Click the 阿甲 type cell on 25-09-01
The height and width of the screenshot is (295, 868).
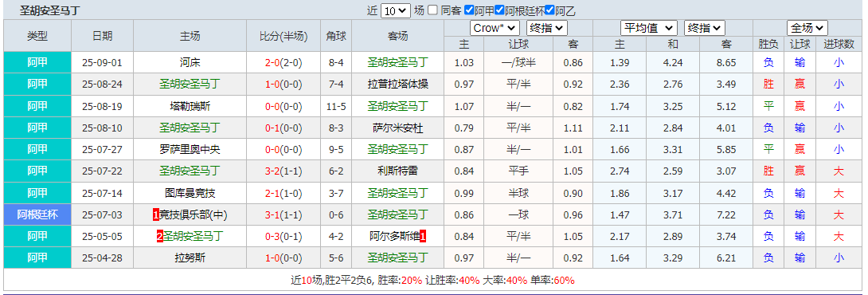click(37, 63)
